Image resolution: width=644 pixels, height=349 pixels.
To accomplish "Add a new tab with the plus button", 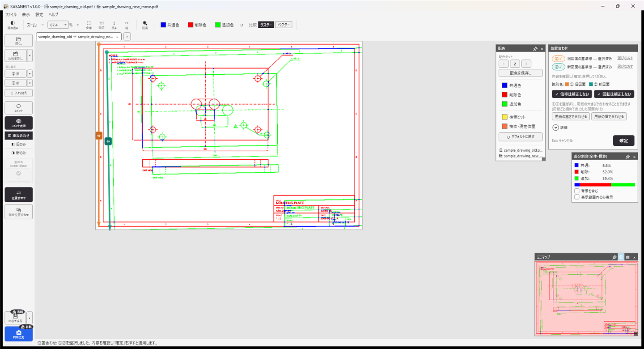I will click(x=127, y=37).
